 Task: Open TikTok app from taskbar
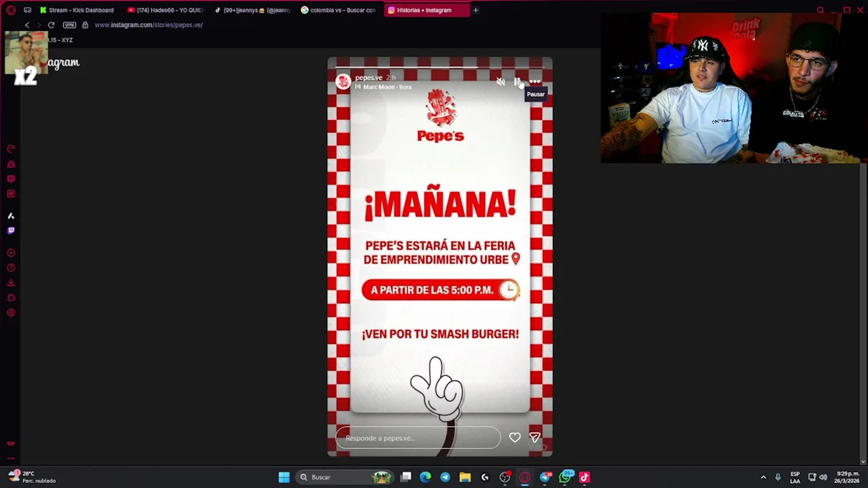tap(585, 477)
